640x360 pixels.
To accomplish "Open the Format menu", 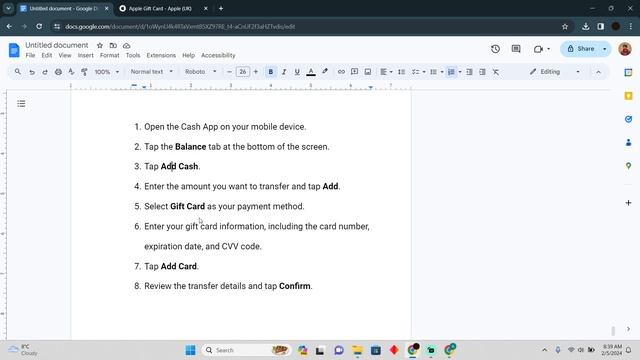I will coord(109,55).
